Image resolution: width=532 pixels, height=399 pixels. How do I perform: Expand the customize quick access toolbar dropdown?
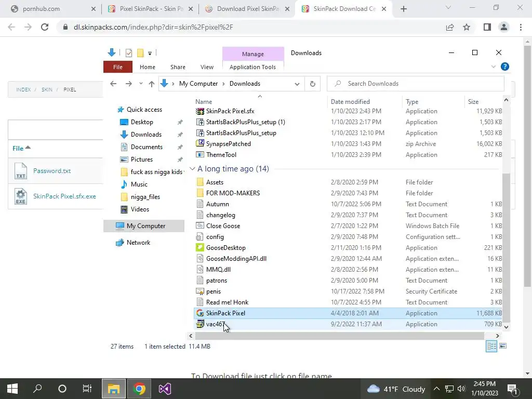150,54
